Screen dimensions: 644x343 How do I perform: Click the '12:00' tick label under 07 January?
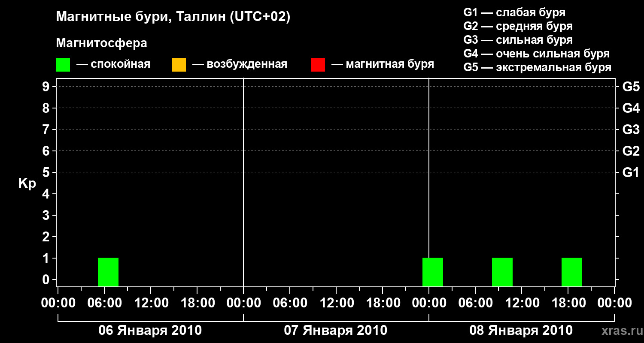coord(336,303)
